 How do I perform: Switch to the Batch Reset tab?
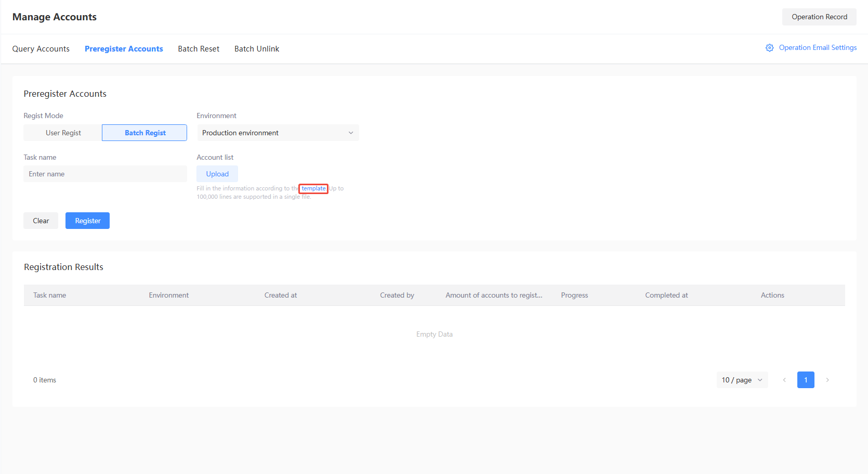[199, 49]
